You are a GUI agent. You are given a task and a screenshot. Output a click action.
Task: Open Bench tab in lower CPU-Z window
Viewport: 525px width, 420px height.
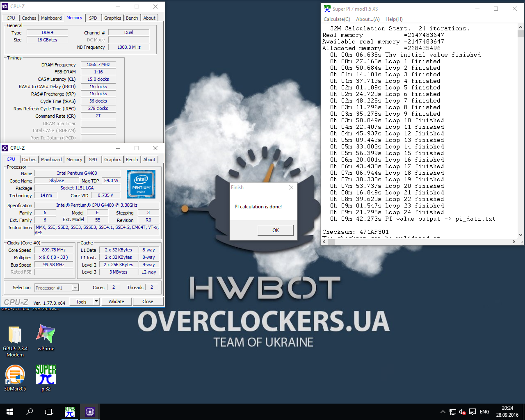[132, 160]
